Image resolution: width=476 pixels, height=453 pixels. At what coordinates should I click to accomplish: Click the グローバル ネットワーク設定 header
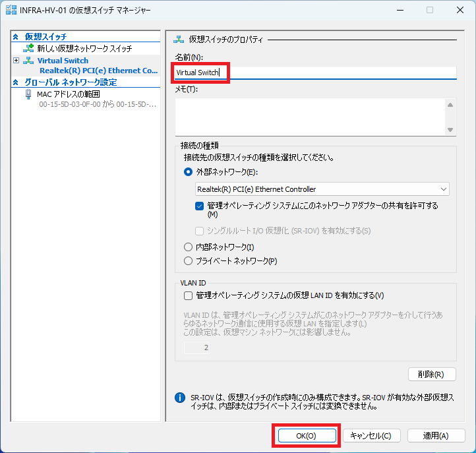click(x=71, y=82)
